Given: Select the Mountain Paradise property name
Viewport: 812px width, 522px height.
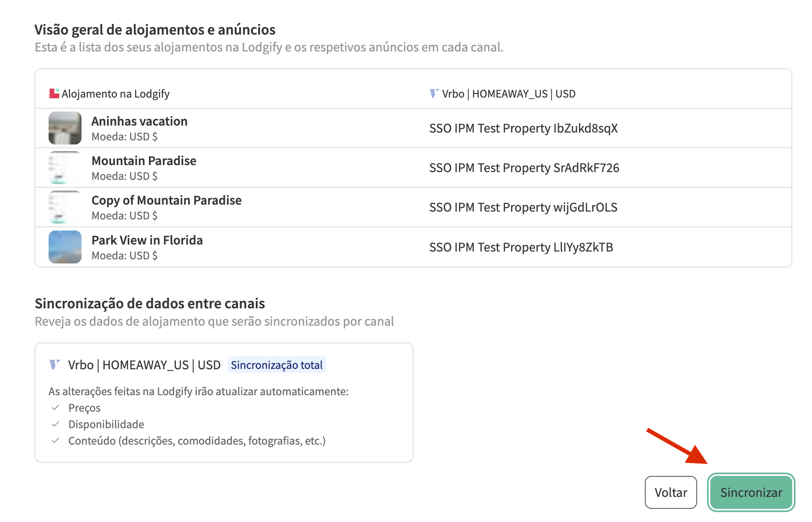Looking at the screenshot, I should click(144, 161).
